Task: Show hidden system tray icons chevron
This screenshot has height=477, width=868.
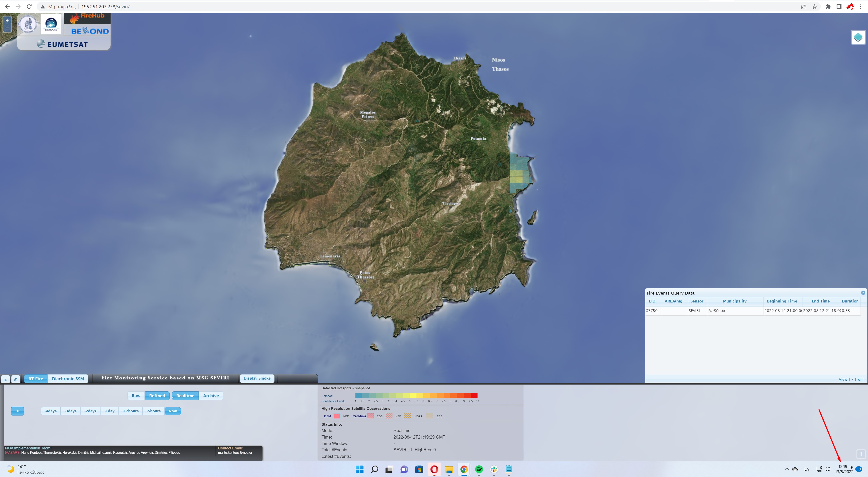Action: tap(786, 469)
